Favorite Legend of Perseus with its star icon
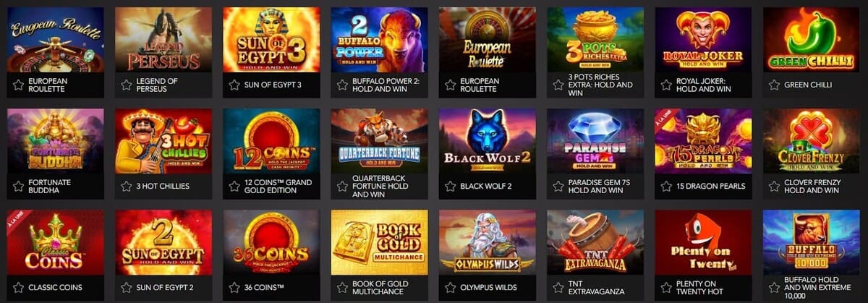Image resolution: width=868 pixels, height=303 pixels. click(x=127, y=85)
